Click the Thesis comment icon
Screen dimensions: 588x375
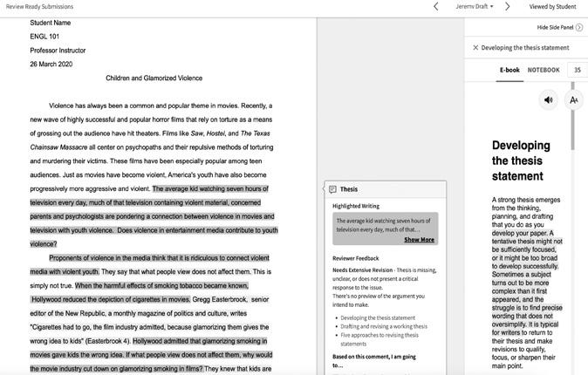[332, 189]
